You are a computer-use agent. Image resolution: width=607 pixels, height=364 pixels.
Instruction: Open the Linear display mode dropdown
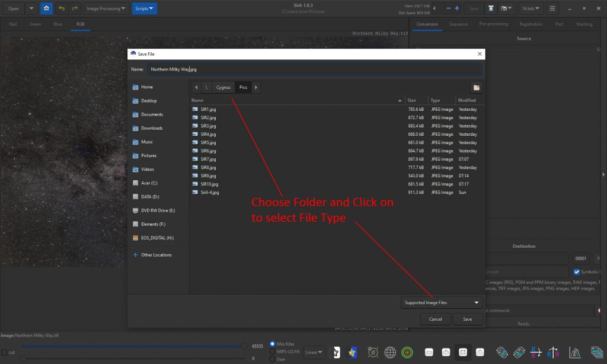pos(314,352)
